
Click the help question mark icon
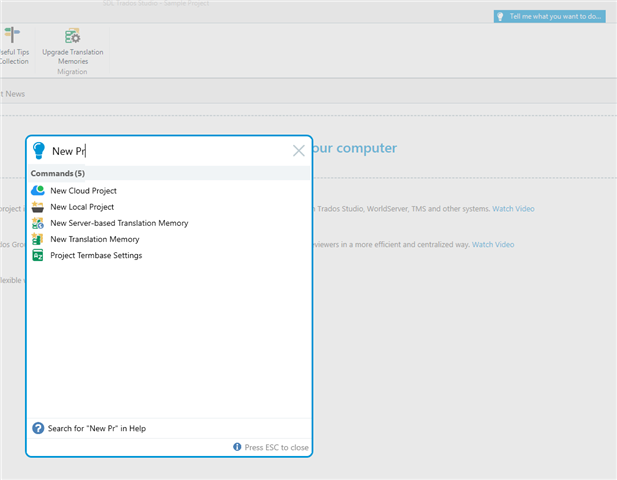point(38,428)
